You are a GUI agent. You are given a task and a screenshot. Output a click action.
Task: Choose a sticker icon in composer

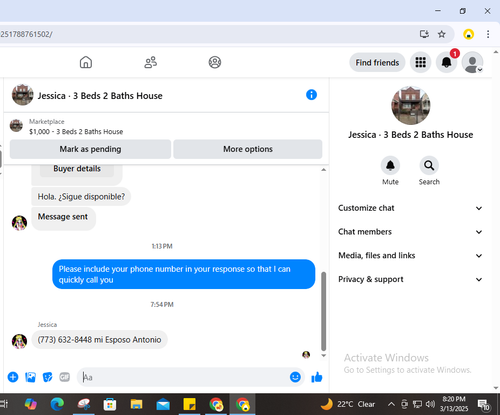coord(48,377)
